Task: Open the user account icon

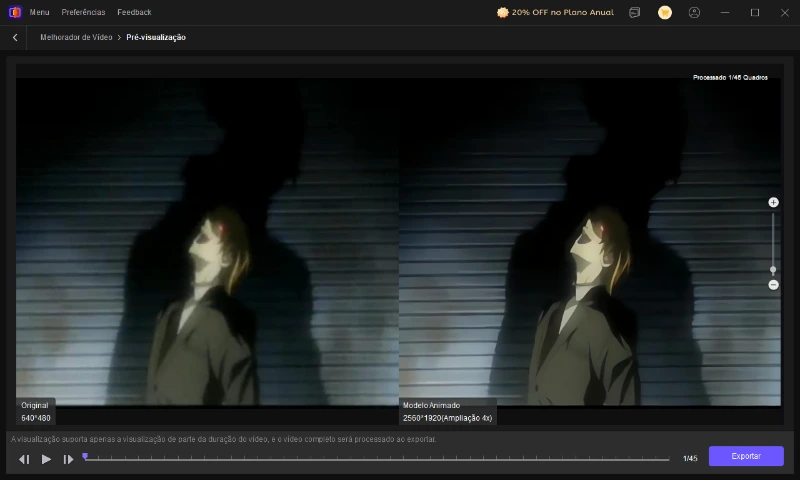Action: 694,12
